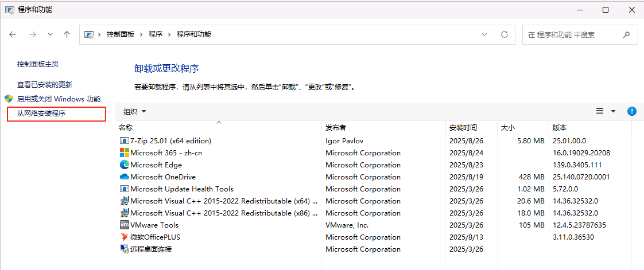Viewport: 644px width, 270px height.
Task: Open the 组织 dropdown menu
Action: point(135,111)
